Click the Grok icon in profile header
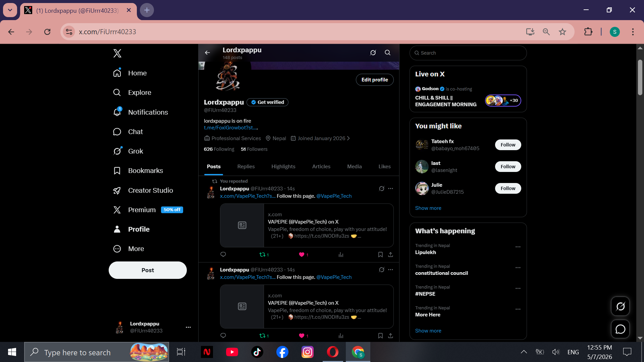The height and width of the screenshot is (362, 644). click(373, 53)
